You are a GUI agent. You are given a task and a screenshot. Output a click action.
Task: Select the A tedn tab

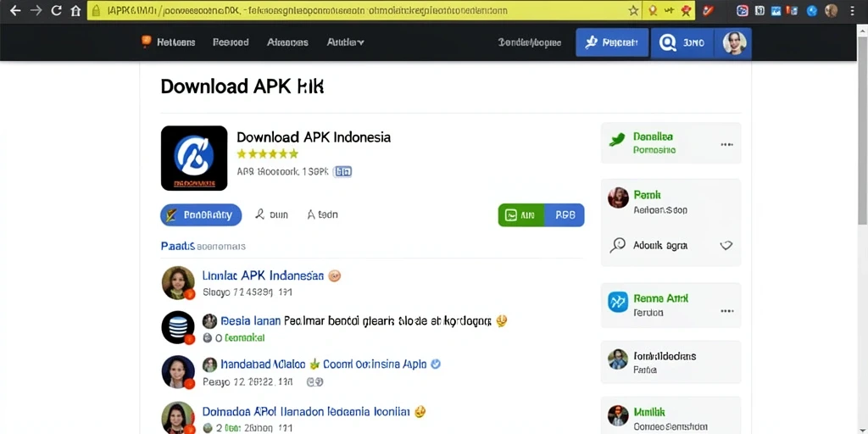323,214
